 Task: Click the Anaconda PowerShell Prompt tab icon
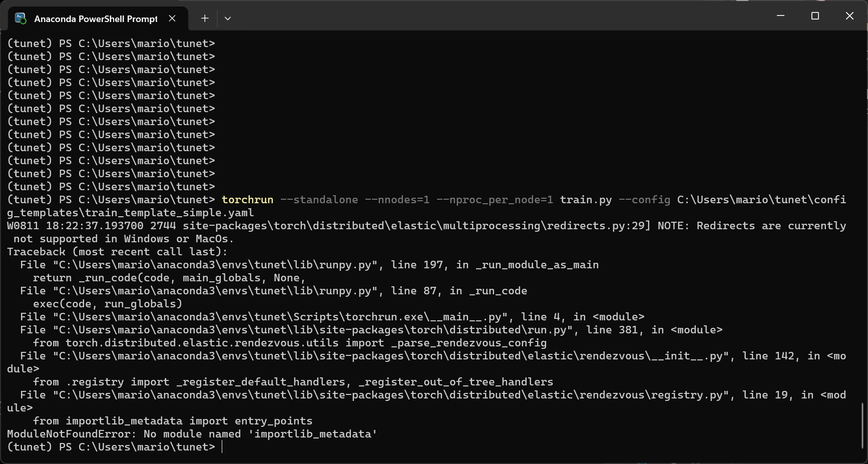click(21, 19)
